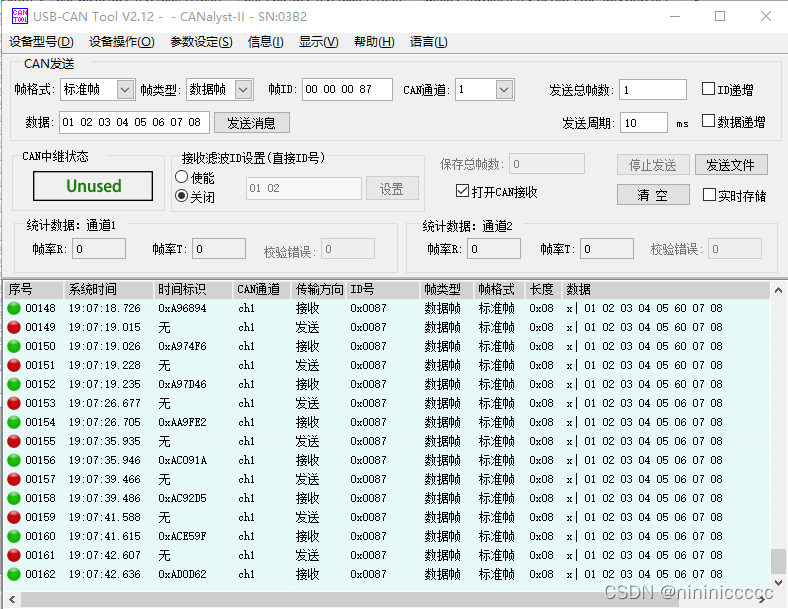The width and height of the screenshot is (788, 609).
Task: Click red status dot of row 00159
Action: (14, 517)
